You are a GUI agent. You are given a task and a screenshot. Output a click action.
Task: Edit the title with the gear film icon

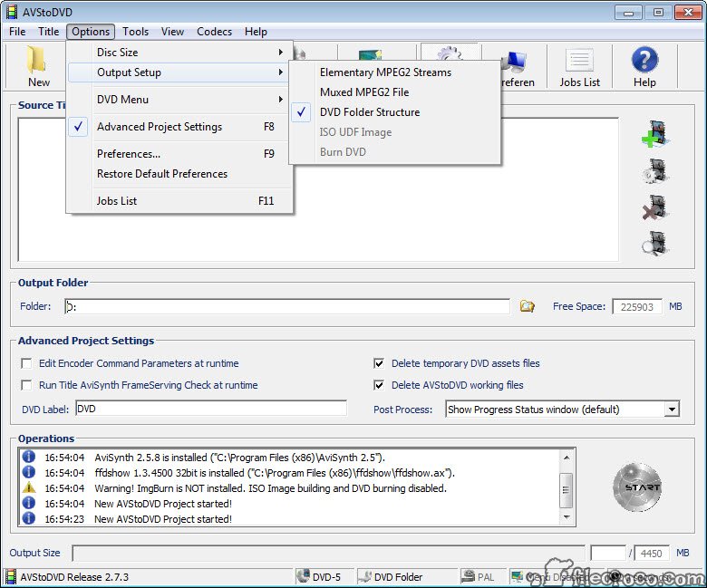[655, 170]
